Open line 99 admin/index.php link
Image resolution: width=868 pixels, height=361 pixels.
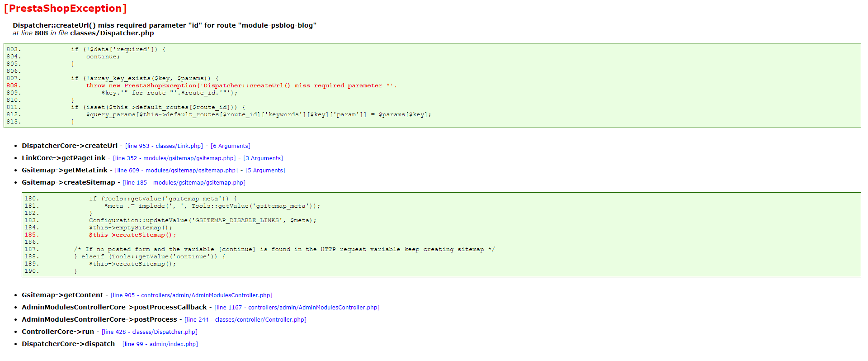pyautogui.click(x=160, y=344)
